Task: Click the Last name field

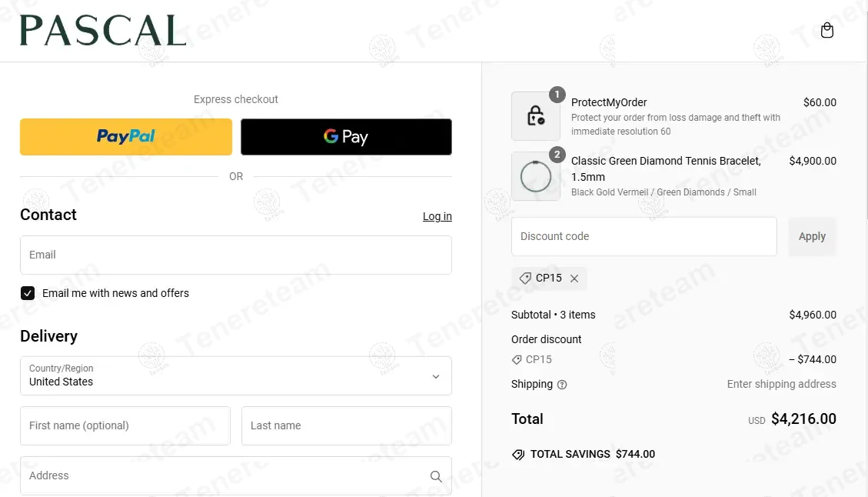Action: point(346,425)
